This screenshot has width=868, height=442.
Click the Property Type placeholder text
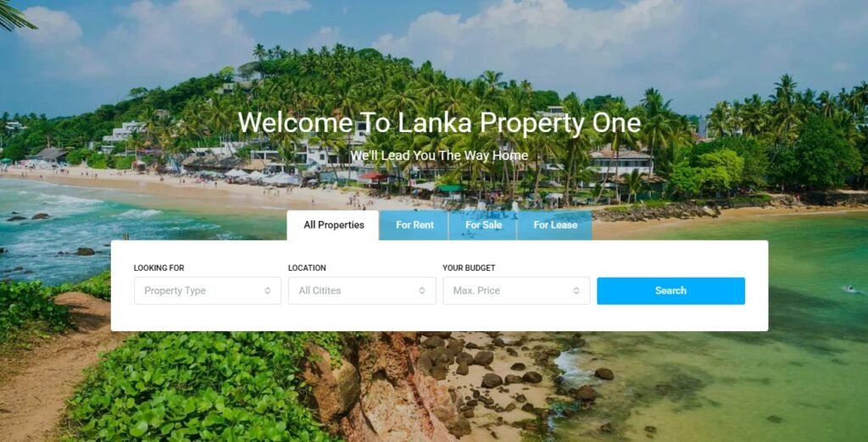175,290
